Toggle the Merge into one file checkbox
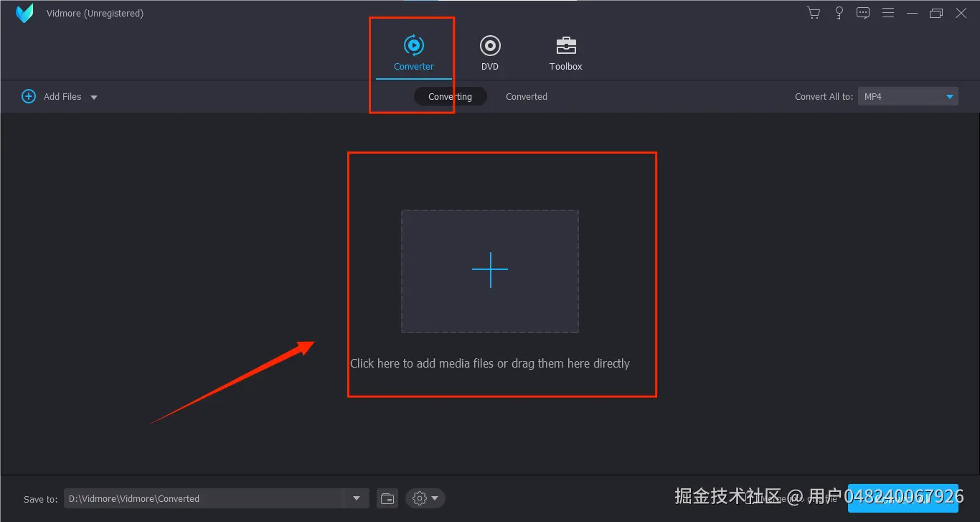Viewport: 980px width, 522px height. click(750, 498)
